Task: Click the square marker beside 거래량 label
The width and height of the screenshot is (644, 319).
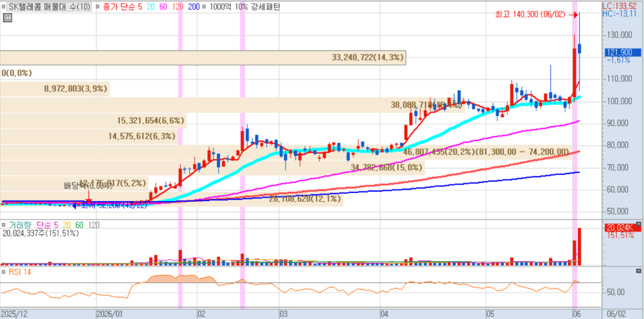Action: coord(3,225)
